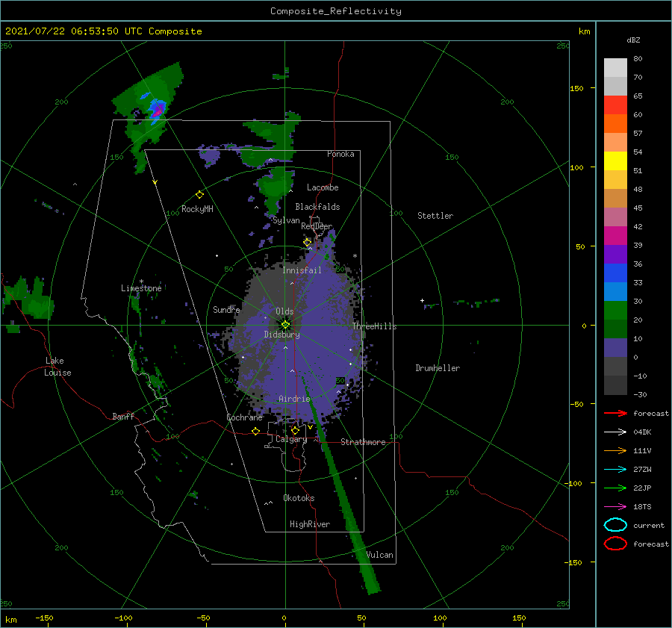
Task: Click the Sylvan label
Action: (x=286, y=220)
